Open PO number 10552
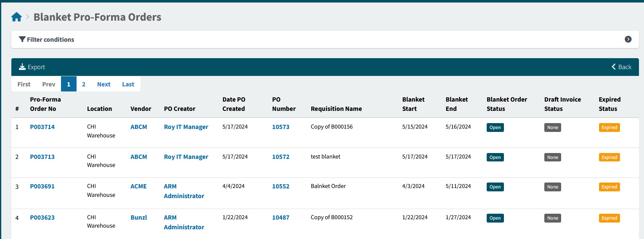Viewport: 644px width, 239px height. [281, 186]
